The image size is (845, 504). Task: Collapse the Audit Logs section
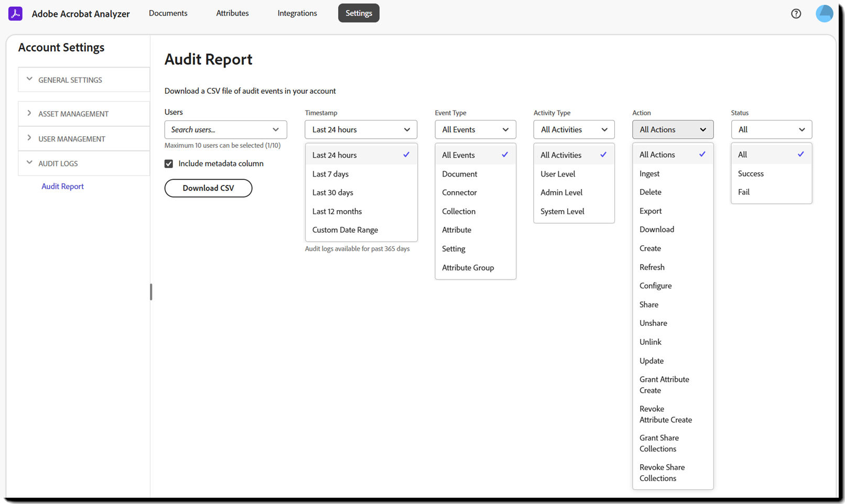[x=59, y=163]
